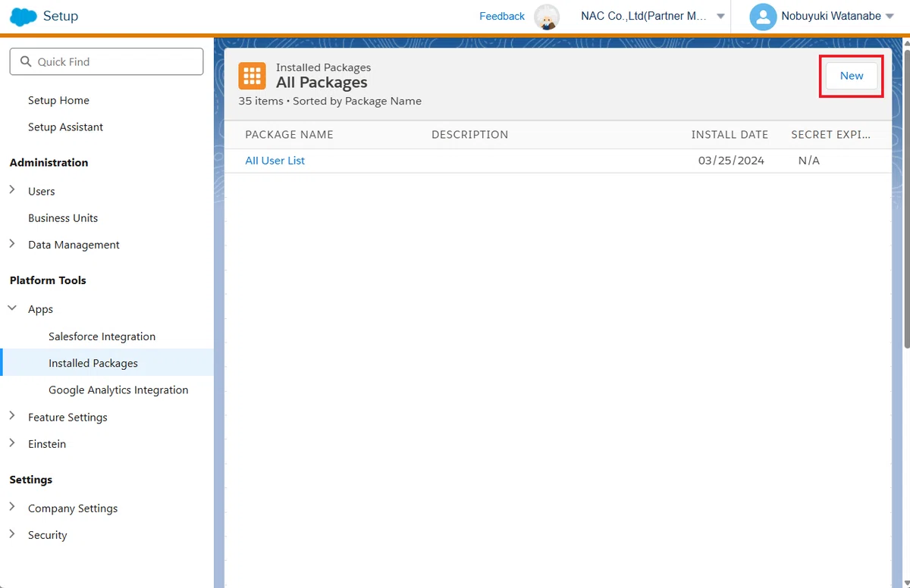
Task: Open the Einstein assistant avatar icon
Action: tap(547, 17)
